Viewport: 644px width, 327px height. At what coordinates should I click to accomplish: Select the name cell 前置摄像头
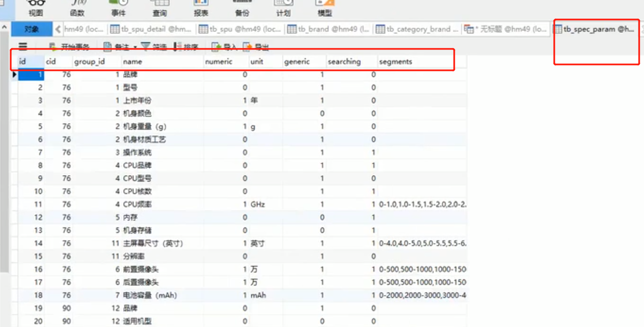(163, 269)
